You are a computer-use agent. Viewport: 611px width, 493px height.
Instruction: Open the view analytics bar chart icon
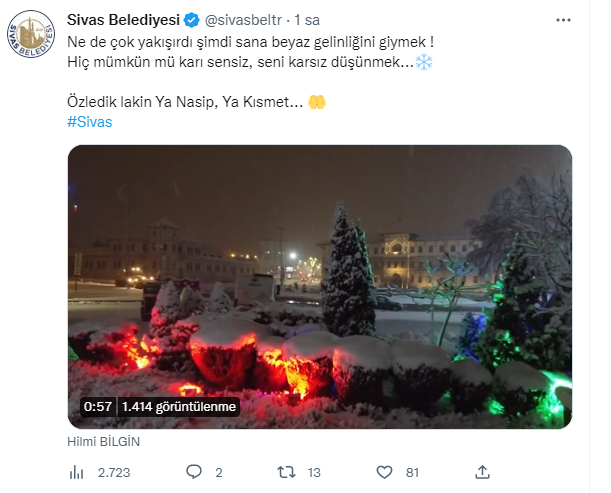point(76,472)
